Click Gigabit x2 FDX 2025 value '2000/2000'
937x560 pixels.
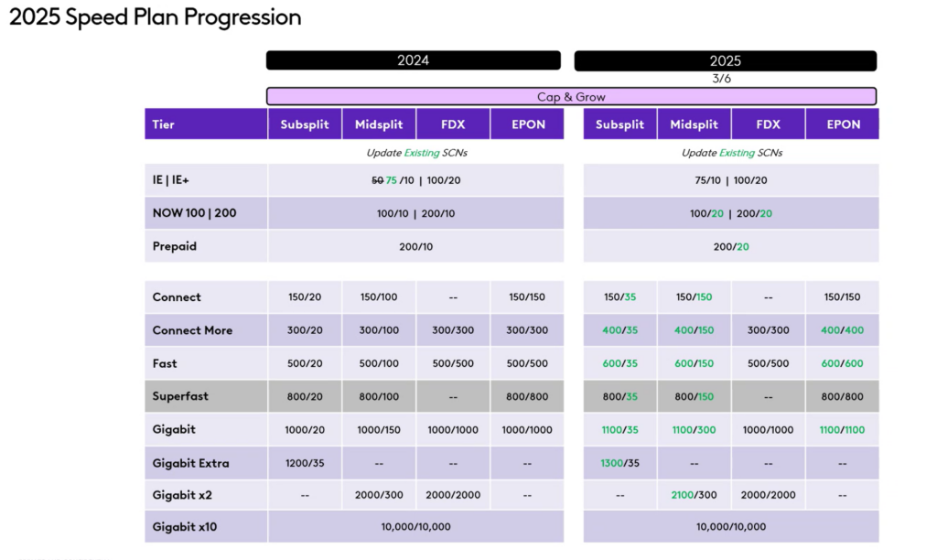pos(768,495)
